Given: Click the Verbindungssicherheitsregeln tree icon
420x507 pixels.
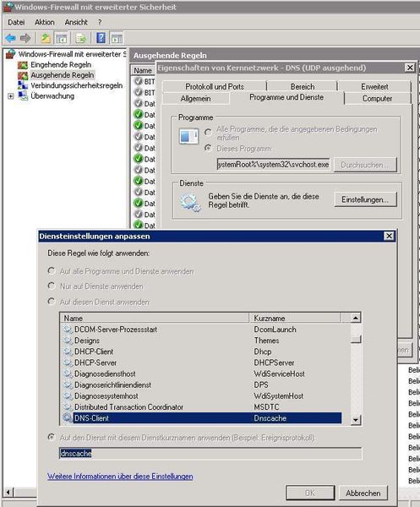Looking at the screenshot, I should [23, 85].
